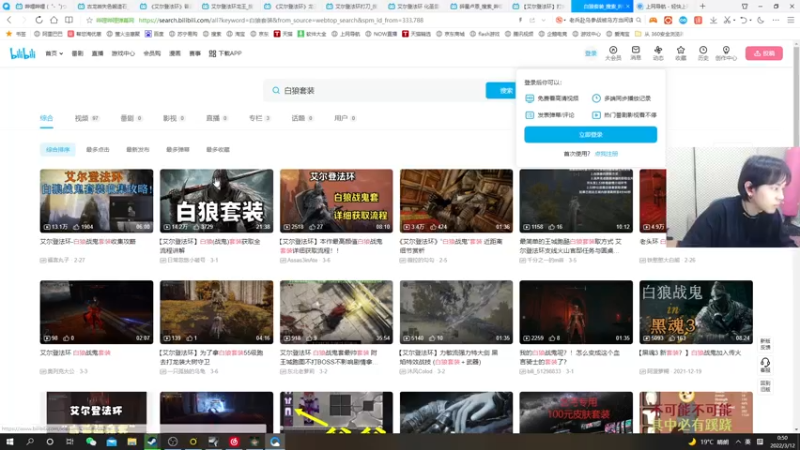800x450 pixels.
Task: Open 会员购 in top navigation
Action: click(x=152, y=53)
